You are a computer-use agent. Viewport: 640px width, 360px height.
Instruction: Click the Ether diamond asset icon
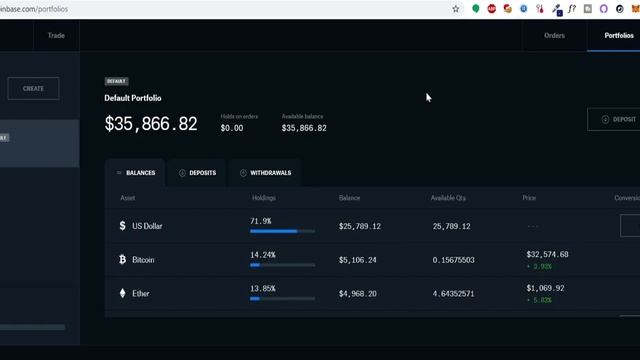click(x=122, y=293)
